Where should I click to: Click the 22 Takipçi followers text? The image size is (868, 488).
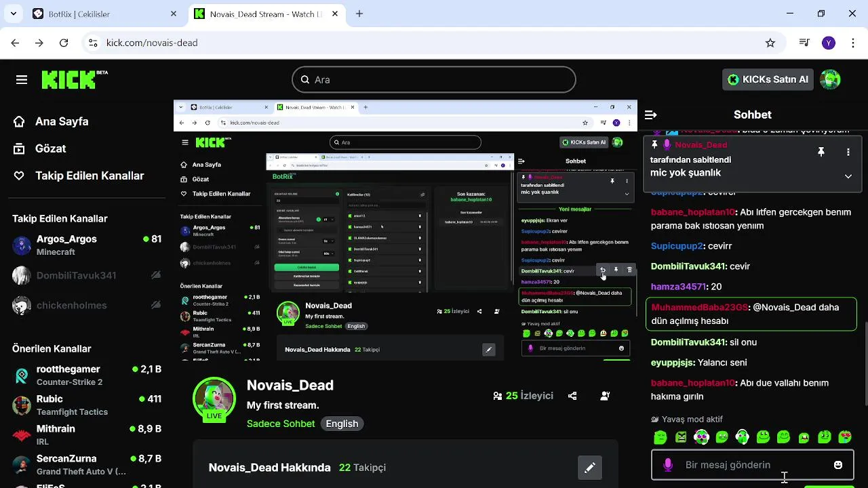click(362, 468)
